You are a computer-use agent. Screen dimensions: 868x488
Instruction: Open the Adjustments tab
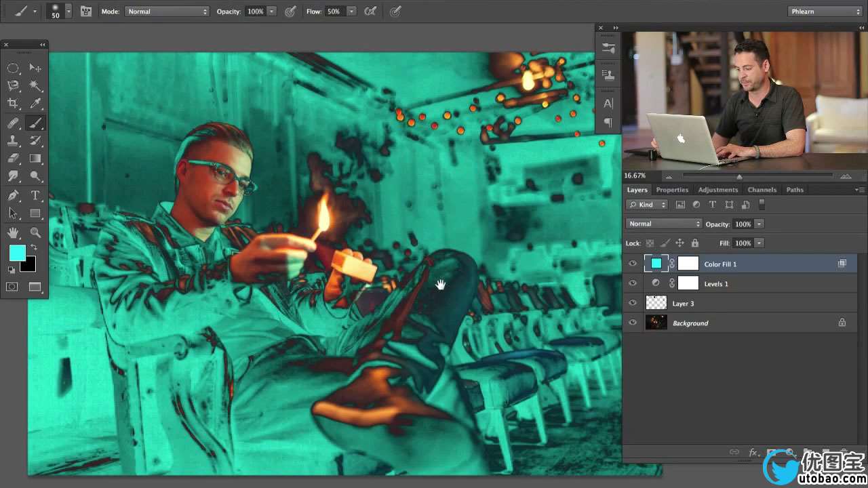click(717, 190)
